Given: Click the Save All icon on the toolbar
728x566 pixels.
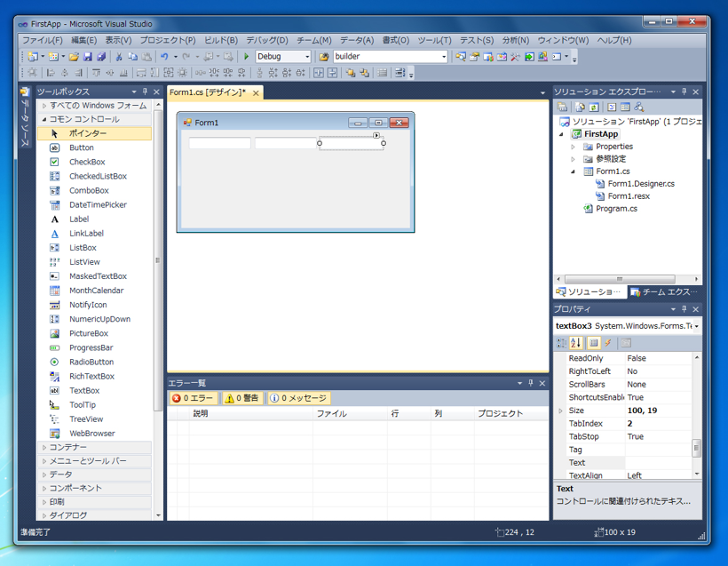Looking at the screenshot, I should click(101, 56).
